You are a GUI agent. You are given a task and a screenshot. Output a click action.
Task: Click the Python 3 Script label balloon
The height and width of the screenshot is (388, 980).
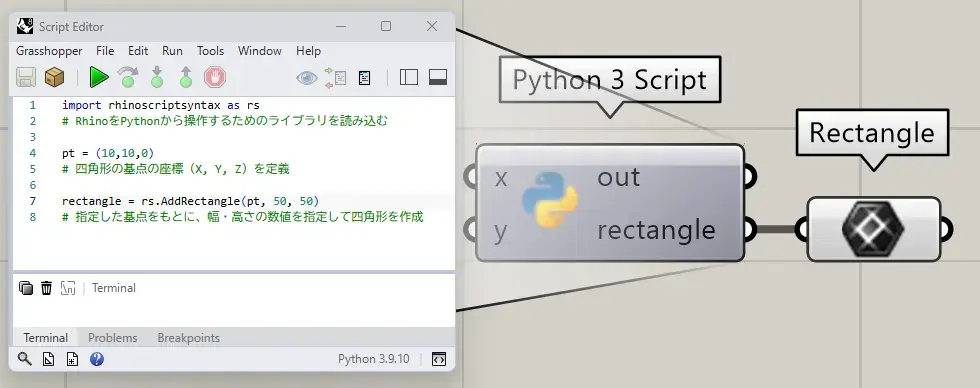tap(610, 80)
